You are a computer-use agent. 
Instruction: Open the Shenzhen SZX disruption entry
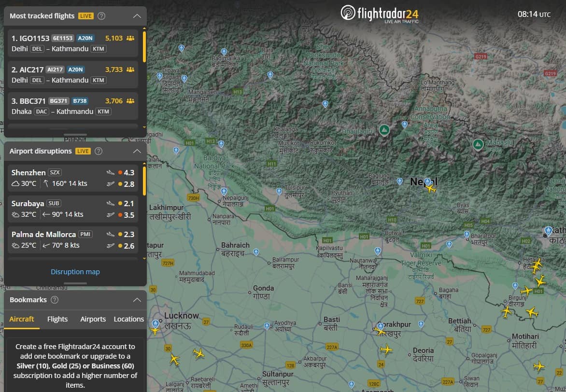coord(73,178)
